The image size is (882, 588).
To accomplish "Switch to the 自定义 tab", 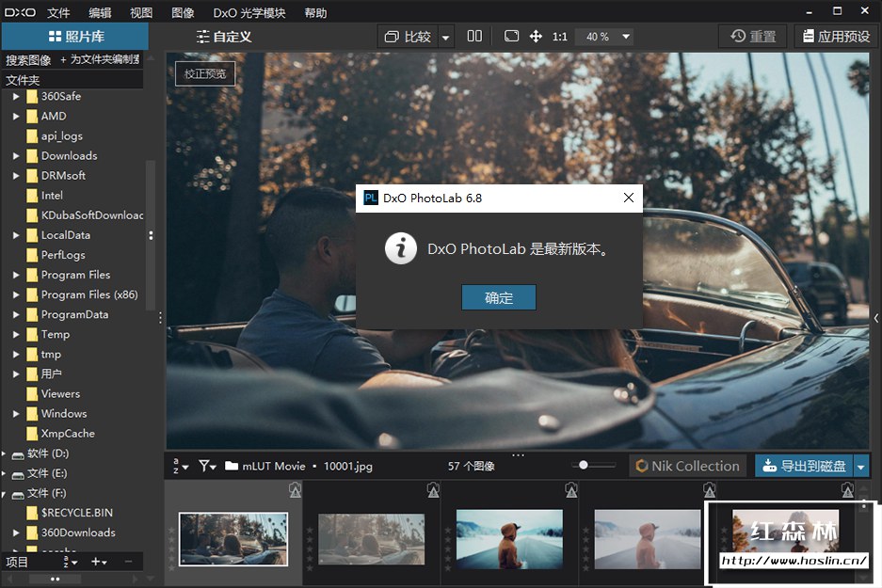I will point(223,37).
